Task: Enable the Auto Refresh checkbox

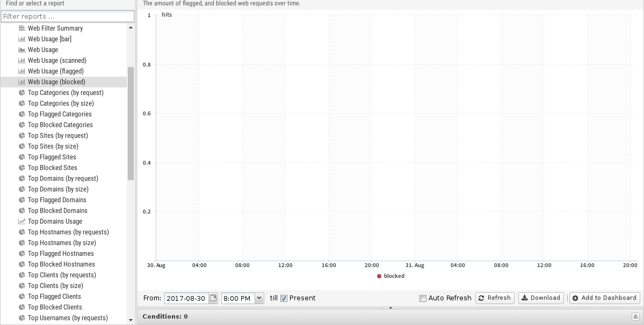Action: pyautogui.click(x=423, y=298)
